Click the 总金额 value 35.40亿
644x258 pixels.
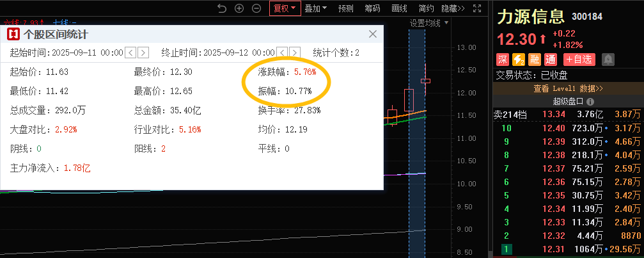click(x=185, y=110)
